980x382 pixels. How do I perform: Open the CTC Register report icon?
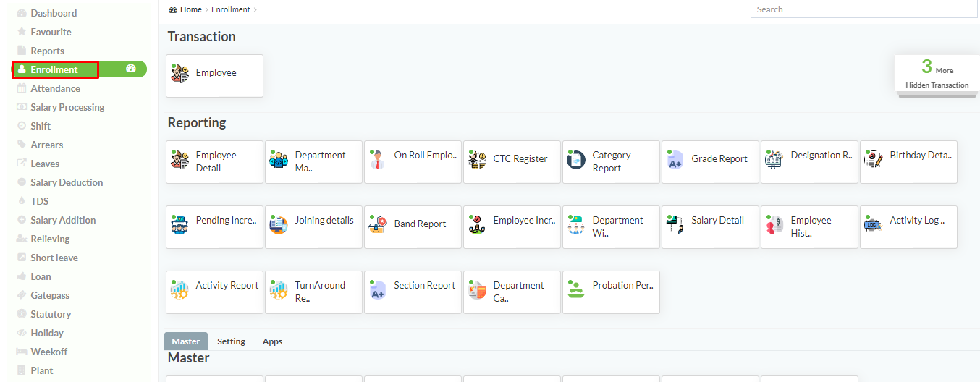tap(477, 160)
